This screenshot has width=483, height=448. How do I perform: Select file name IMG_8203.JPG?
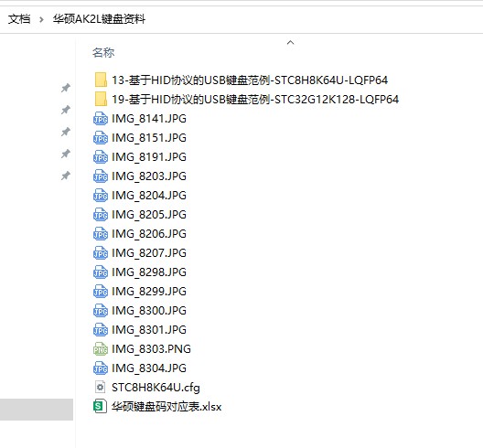149,176
